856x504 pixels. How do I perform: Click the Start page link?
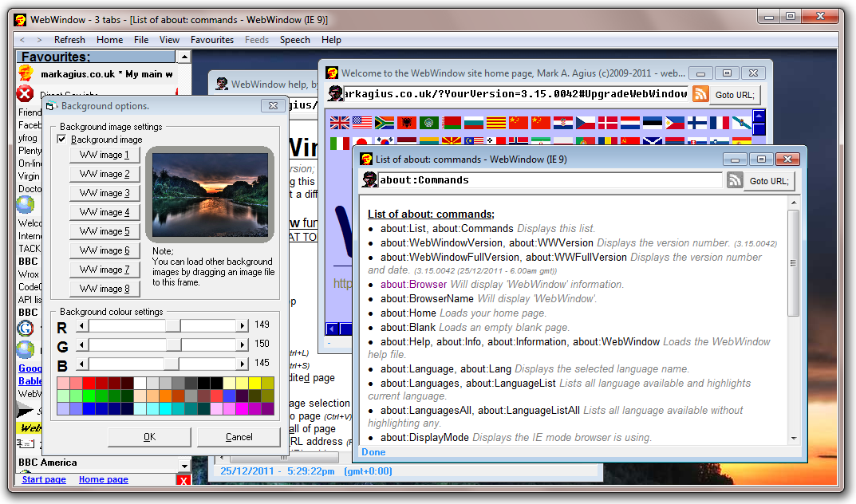[x=43, y=478]
